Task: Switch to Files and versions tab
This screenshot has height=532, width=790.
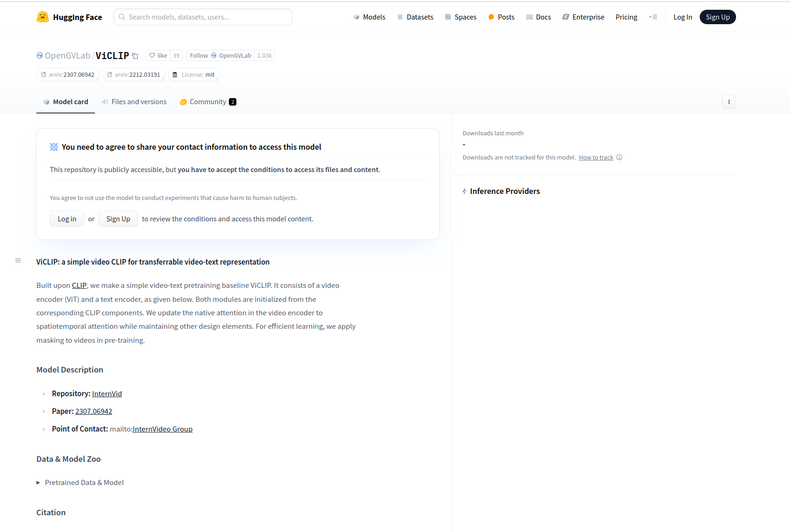Action: (134, 102)
